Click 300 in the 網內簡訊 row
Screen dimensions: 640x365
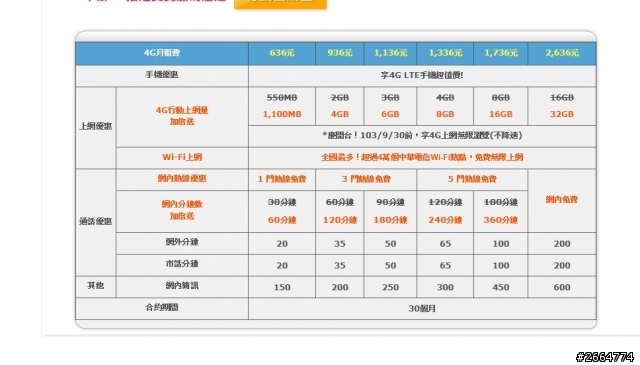[445, 287]
